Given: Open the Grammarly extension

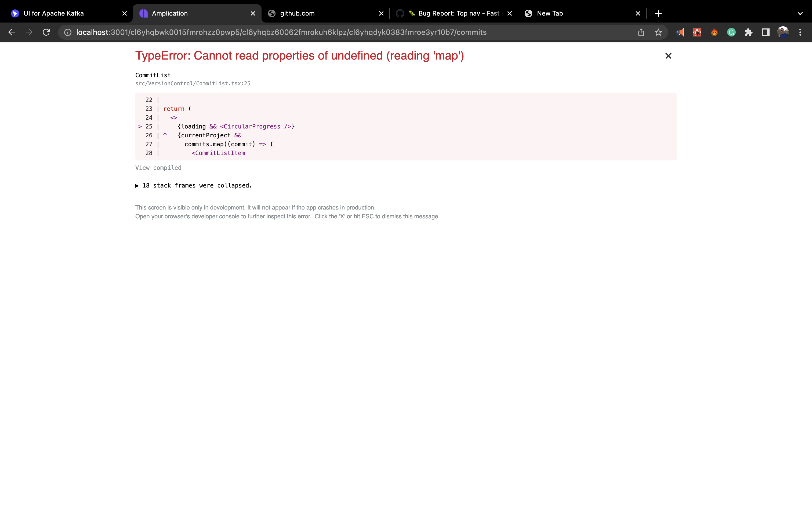Looking at the screenshot, I should pyautogui.click(x=731, y=32).
